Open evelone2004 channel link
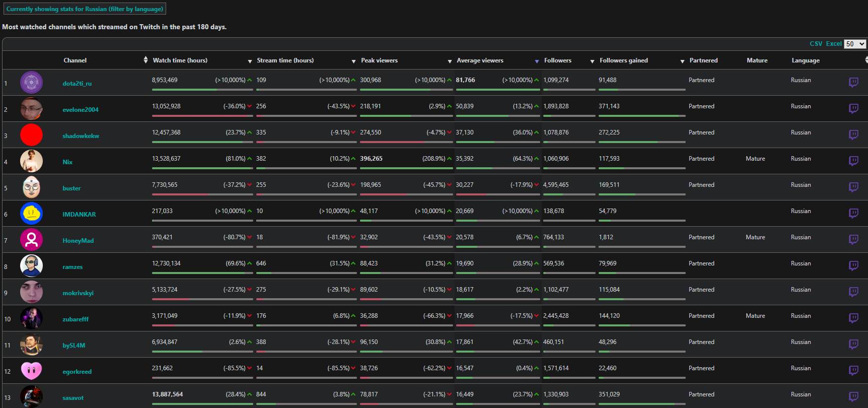 81,110
